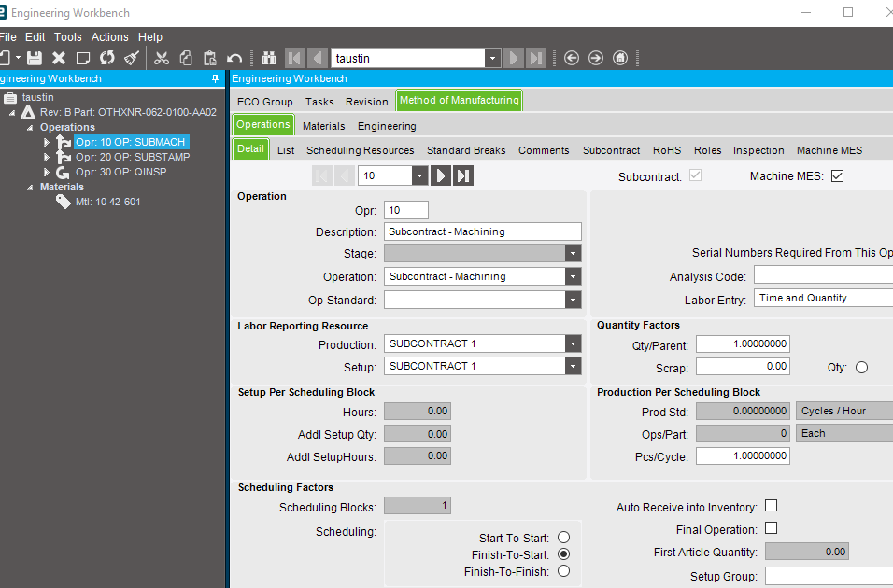Click the Refresh icon in the toolbar

[106, 58]
